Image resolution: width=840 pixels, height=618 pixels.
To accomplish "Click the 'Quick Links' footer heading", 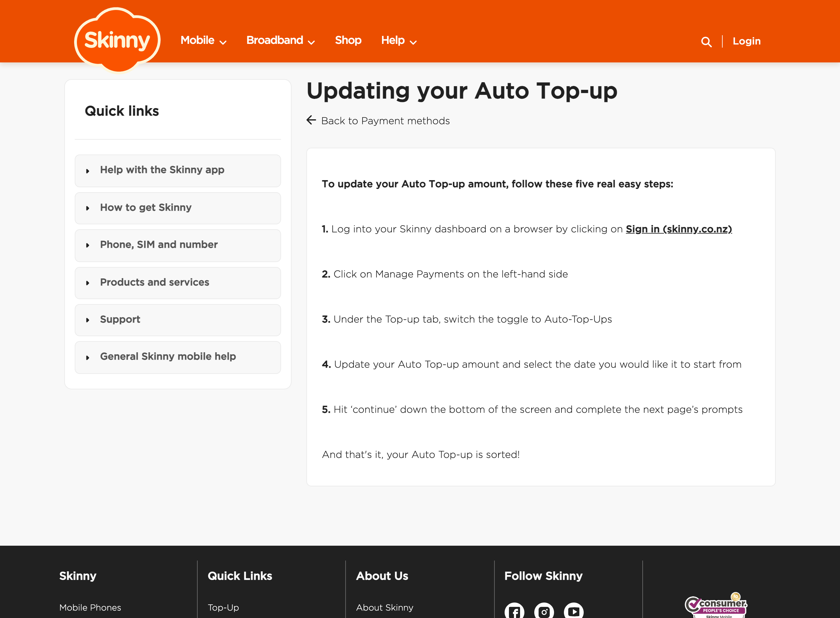I will (240, 576).
